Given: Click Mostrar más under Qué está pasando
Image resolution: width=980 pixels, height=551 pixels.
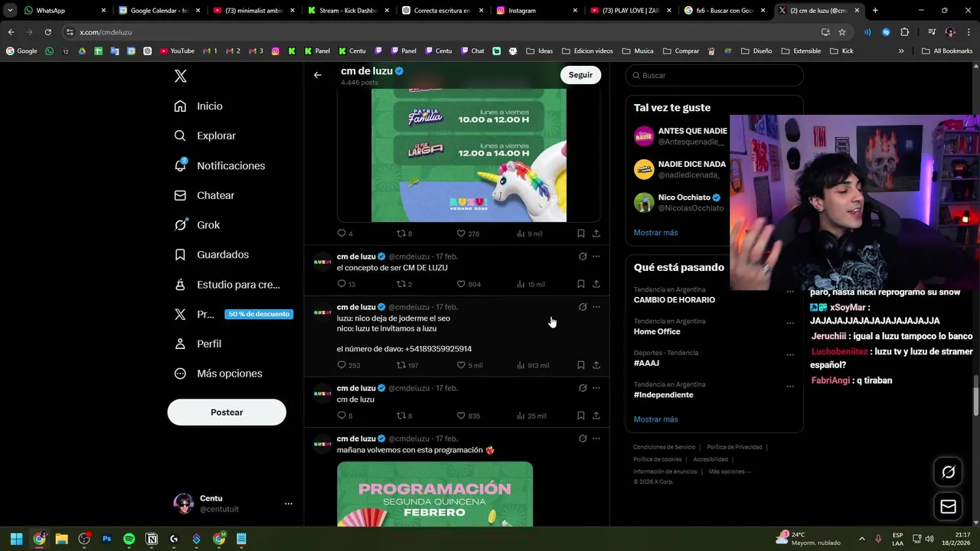Looking at the screenshot, I should 655,419.
